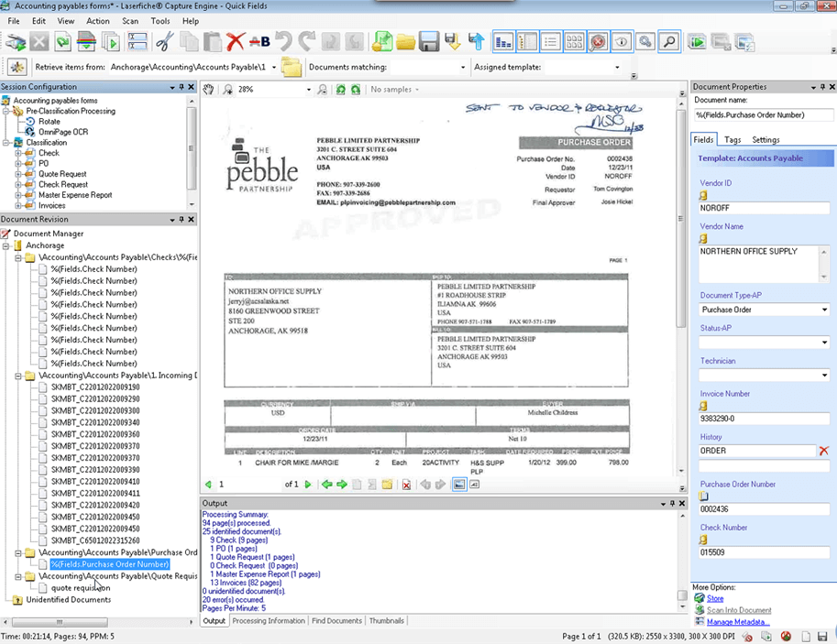Viewport: 837px width, 644px height.
Task: Open the File menu
Action: (14, 21)
